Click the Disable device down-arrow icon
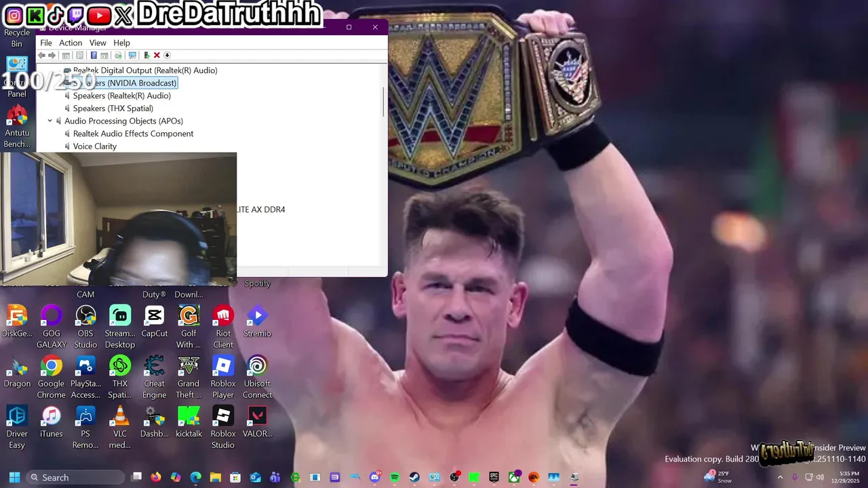Image resolution: width=868 pixels, height=488 pixels. click(167, 55)
